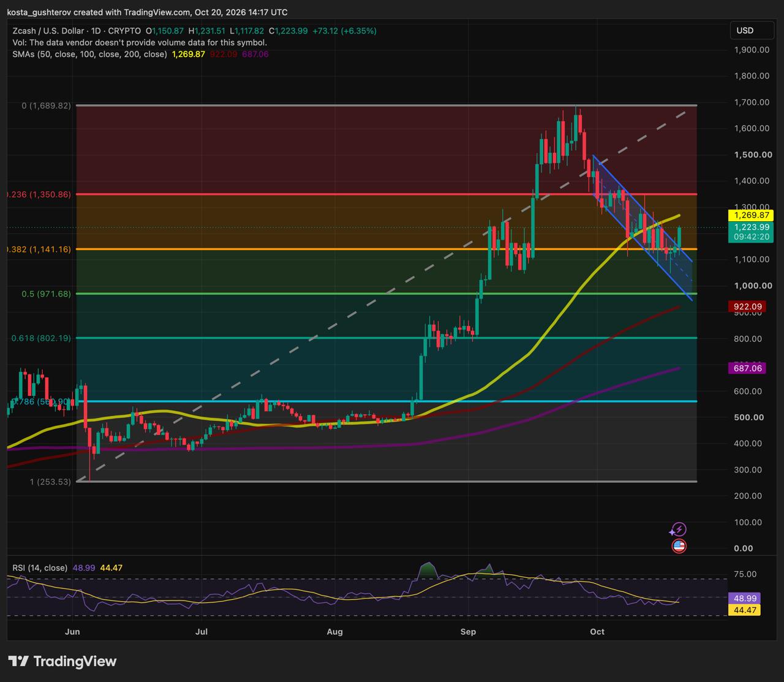
Task: Click the Sep label on time axis
Action: (468, 631)
